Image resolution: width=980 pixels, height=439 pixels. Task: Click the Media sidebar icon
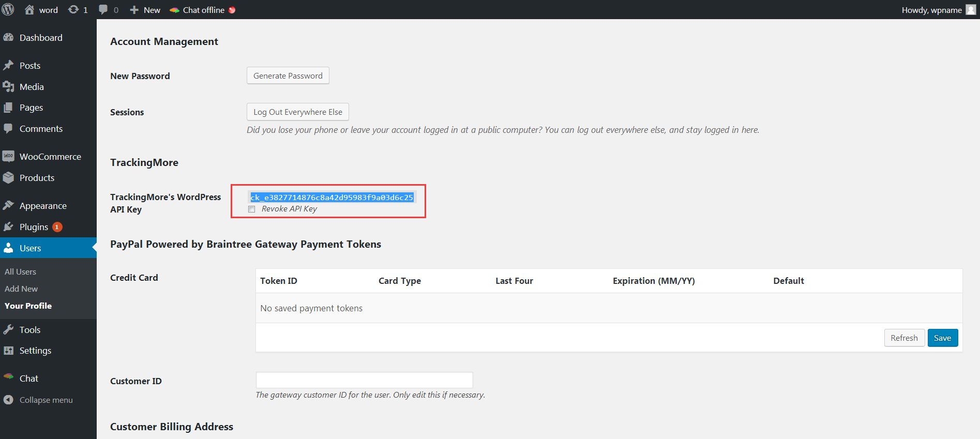tap(8, 87)
